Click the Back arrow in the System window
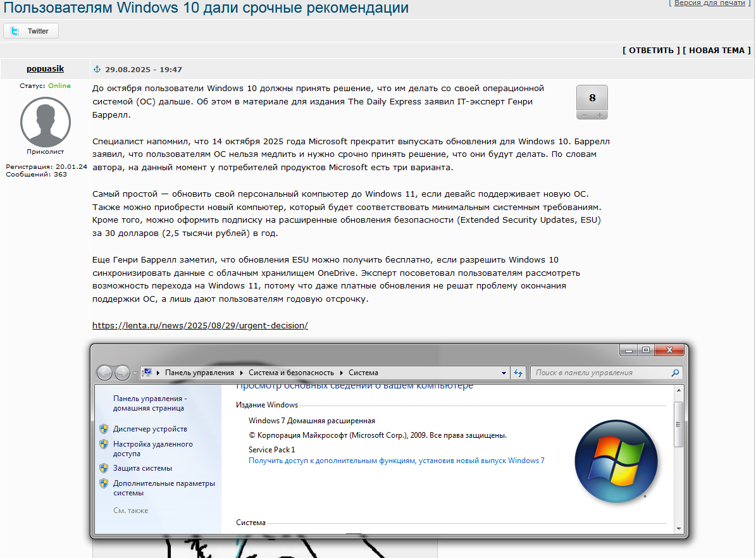 pos(104,373)
